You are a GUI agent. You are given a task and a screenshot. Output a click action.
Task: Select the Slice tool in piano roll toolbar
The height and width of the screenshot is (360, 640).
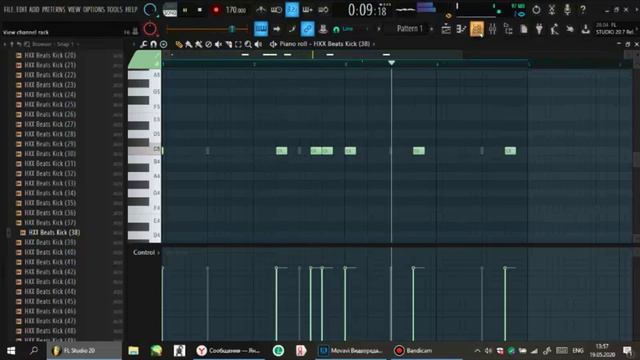[229, 44]
